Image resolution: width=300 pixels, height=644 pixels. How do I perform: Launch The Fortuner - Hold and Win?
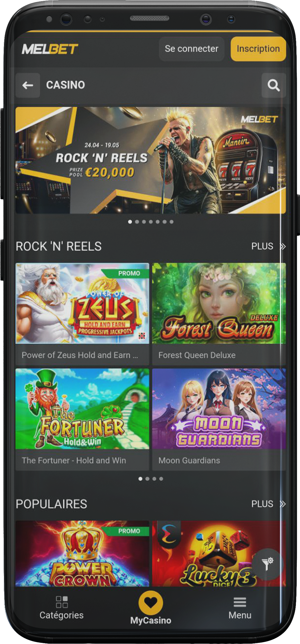(x=82, y=419)
